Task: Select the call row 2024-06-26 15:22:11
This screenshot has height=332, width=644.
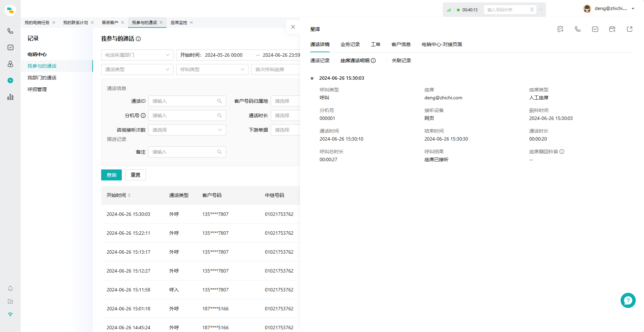Action: pyautogui.click(x=201, y=233)
